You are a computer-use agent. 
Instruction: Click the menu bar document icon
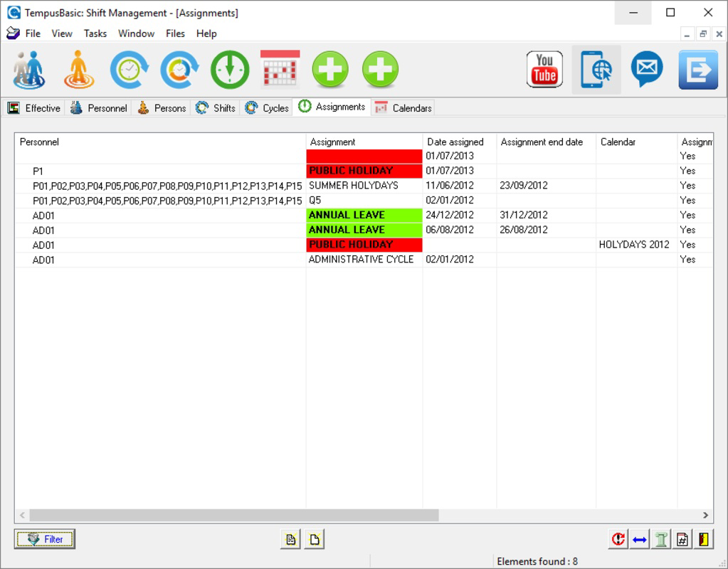(x=13, y=33)
